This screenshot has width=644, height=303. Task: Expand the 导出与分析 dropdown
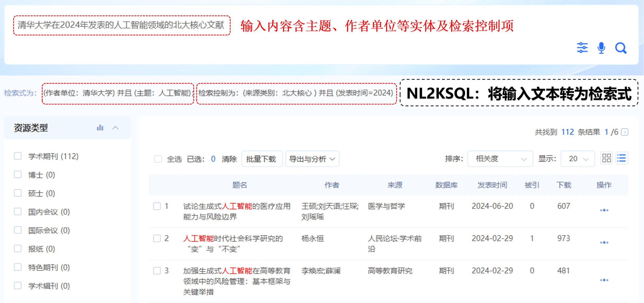(312, 159)
